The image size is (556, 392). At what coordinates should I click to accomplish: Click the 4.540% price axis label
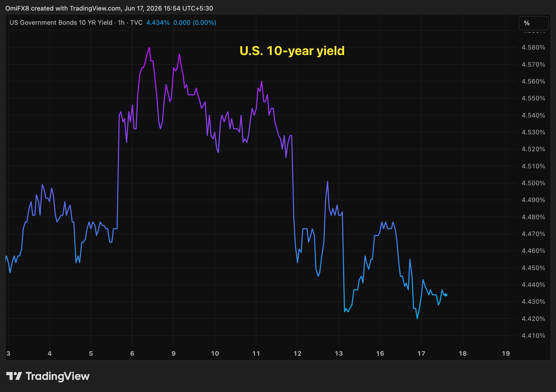coord(533,115)
